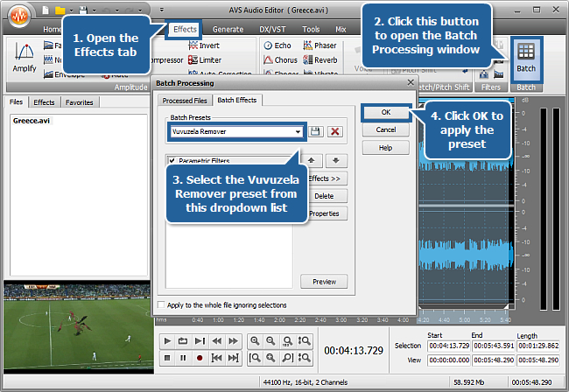This screenshot has width=569, height=392.
Task: Open the customize quick access toolbar dropdown
Action: pyautogui.click(x=162, y=10)
